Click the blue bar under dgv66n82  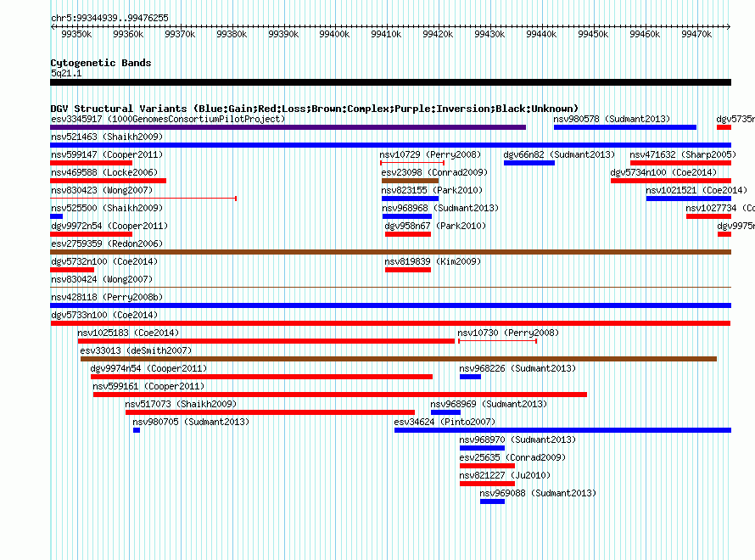pos(529,163)
